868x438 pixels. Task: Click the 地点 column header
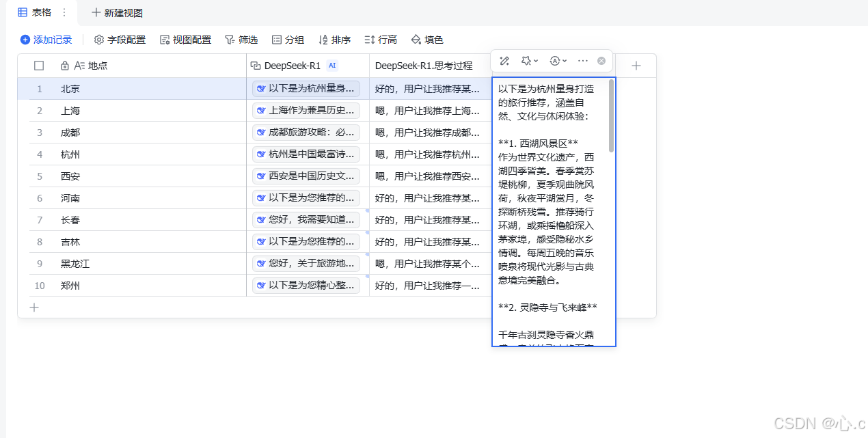pyautogui.click(x=150, y=66)
